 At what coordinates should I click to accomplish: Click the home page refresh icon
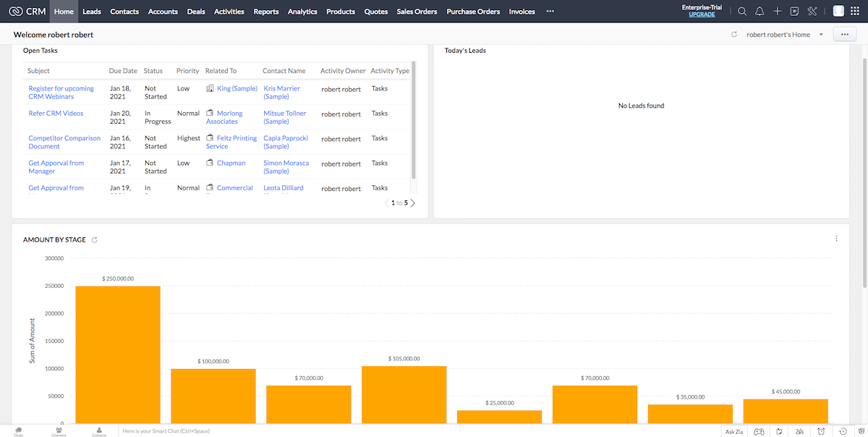coord(734,35)
